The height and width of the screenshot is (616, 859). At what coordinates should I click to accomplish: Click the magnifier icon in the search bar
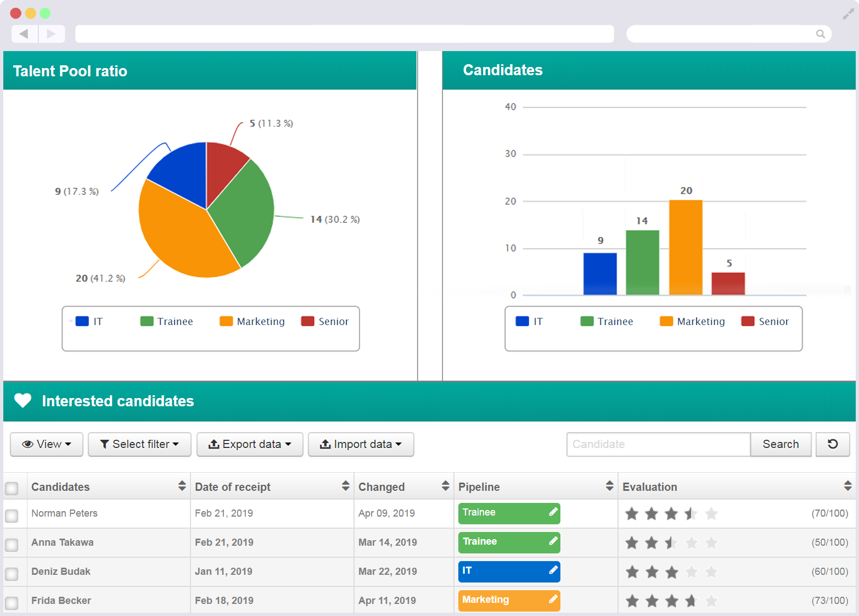821,33
